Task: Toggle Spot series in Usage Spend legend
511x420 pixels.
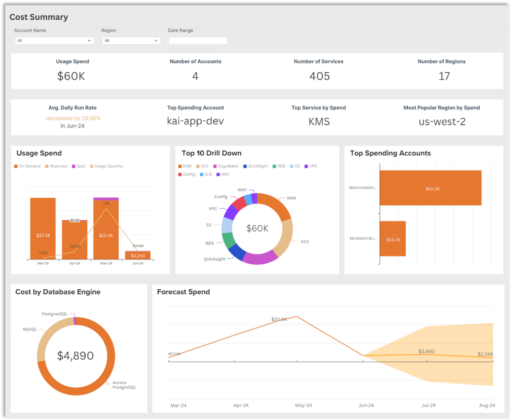Action: pos(78,166)
